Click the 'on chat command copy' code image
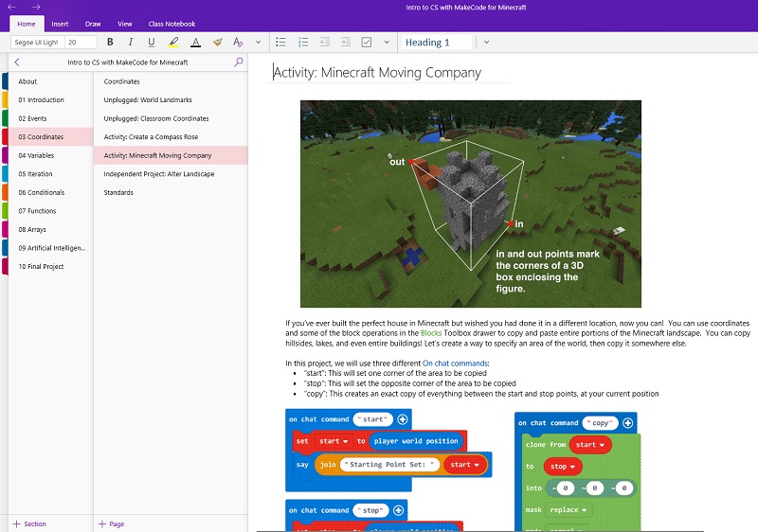The width and height of the screenshot is (758, 532). point(578,471)
